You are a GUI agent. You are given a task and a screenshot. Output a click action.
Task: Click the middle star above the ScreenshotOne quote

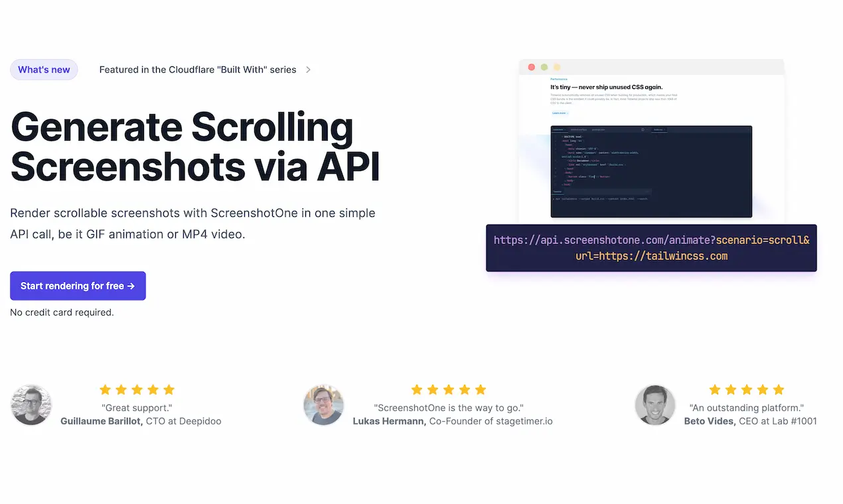click(x=449, y=390)
